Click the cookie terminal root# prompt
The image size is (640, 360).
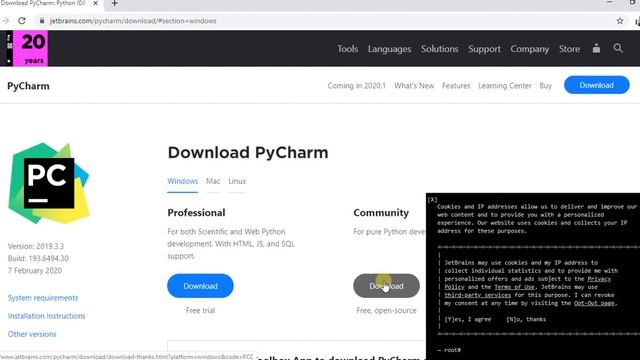point(449,350)
